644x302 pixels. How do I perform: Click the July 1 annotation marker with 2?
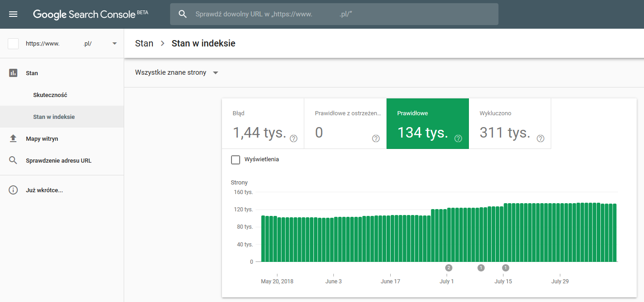448,267
